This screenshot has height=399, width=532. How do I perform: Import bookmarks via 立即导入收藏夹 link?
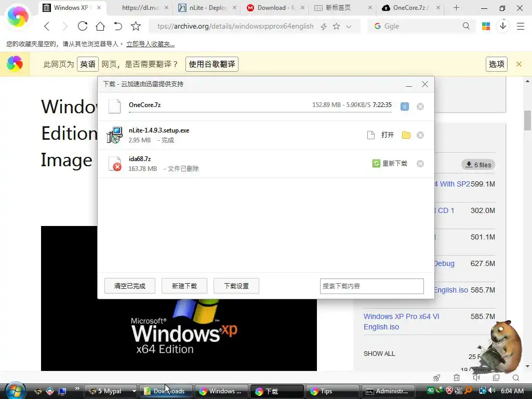click(x=150, y=44)
